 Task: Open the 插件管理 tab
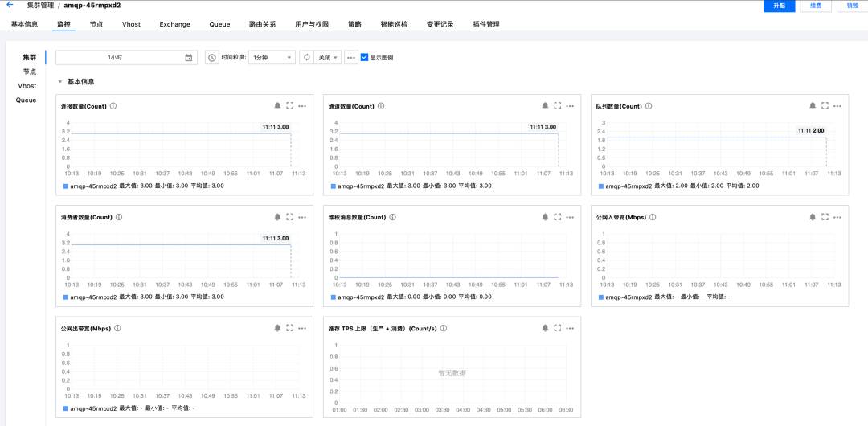[486, 24]
